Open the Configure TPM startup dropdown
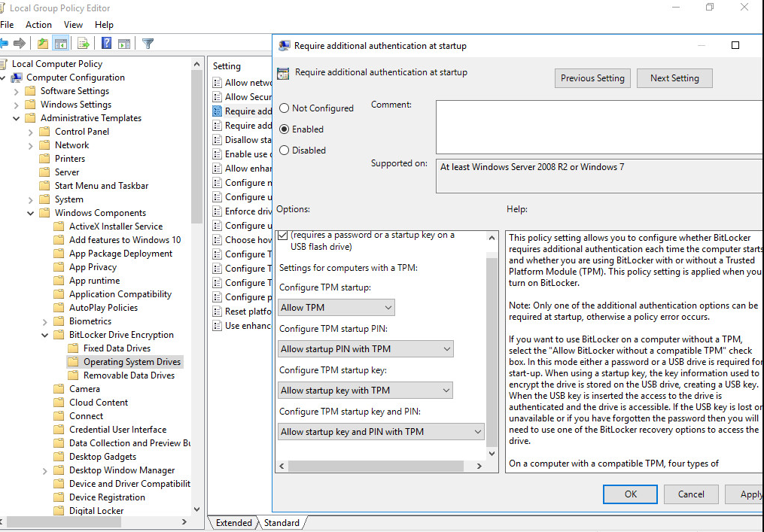Image resolution: width=764 pixels, height=532 pixels. (x=336, y=308)
